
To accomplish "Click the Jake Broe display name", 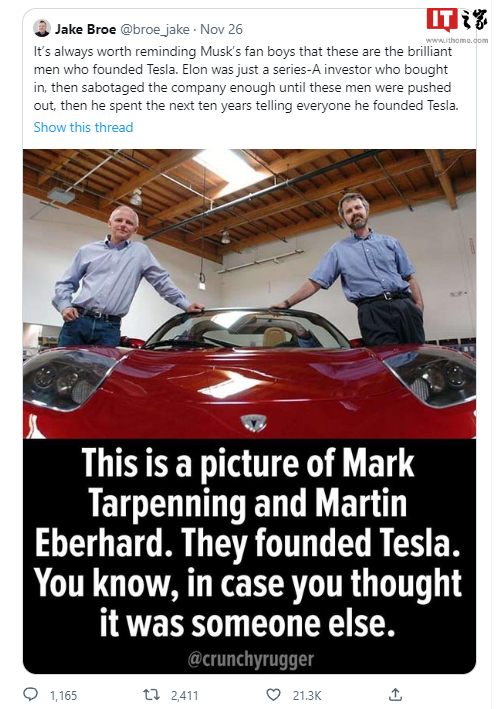I will pos(85,29).
